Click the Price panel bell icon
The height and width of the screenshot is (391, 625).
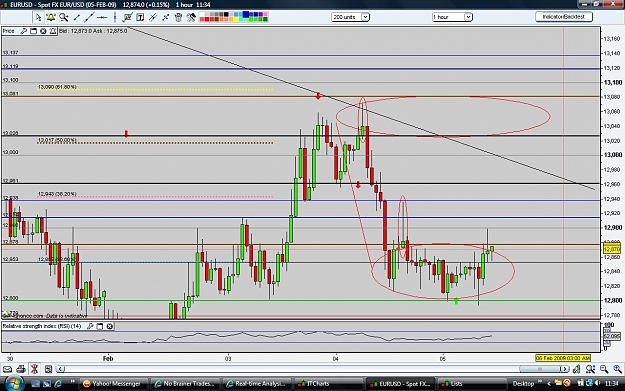53,31
